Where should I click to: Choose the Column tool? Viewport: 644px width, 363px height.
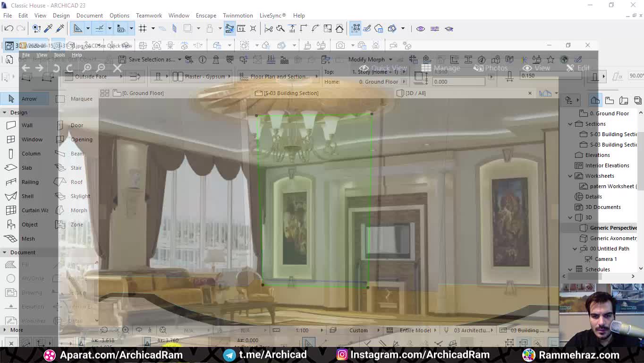tap(30, 154)
